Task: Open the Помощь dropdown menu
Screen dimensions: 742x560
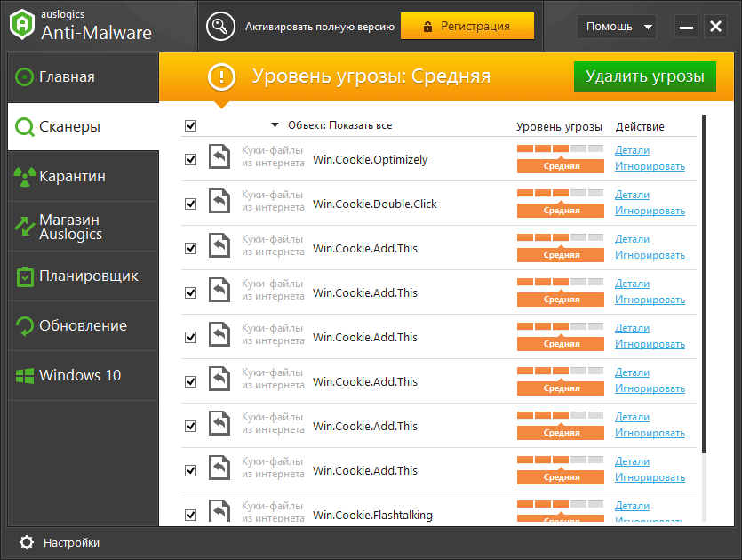Action: click(617, 27)
